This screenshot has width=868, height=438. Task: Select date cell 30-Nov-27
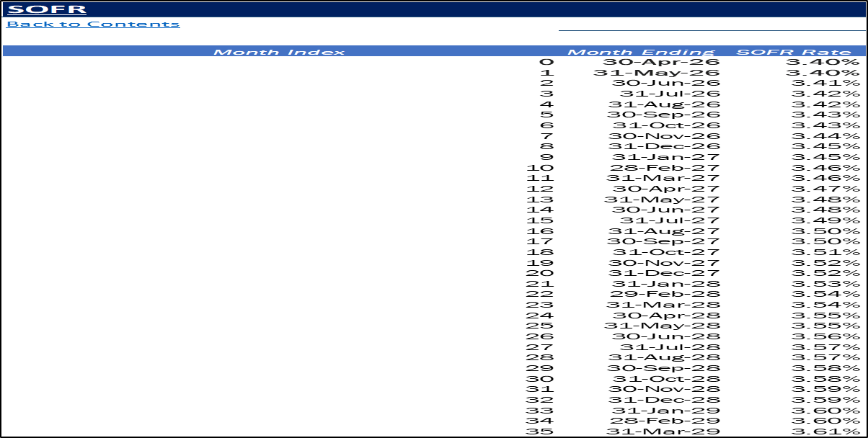tap(664, 263)
